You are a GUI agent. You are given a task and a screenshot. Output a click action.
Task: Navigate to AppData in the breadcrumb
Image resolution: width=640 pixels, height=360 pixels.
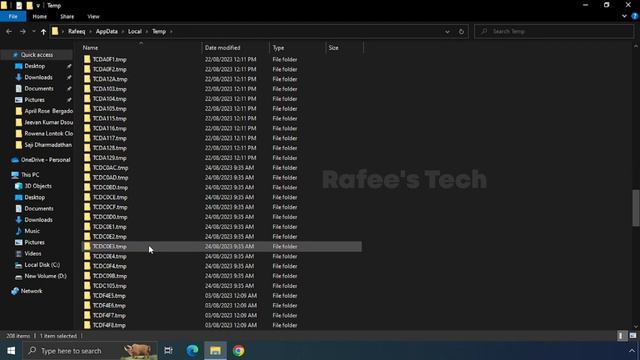107,31
